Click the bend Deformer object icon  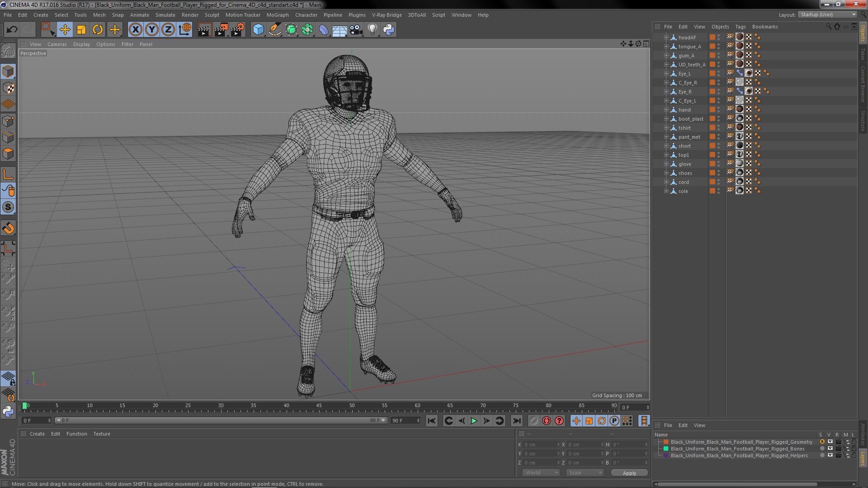coord(324,30)
